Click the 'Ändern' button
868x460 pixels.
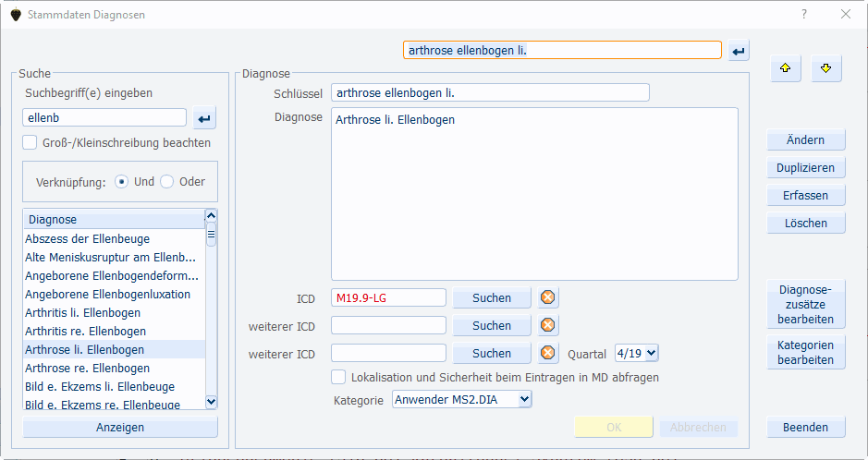coord(805,139)
